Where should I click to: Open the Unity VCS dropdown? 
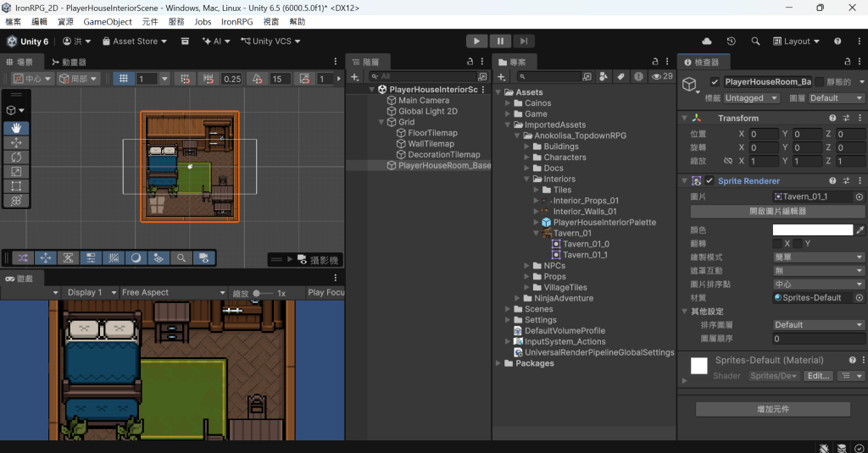pyautogui.click(x=270, y=41)
